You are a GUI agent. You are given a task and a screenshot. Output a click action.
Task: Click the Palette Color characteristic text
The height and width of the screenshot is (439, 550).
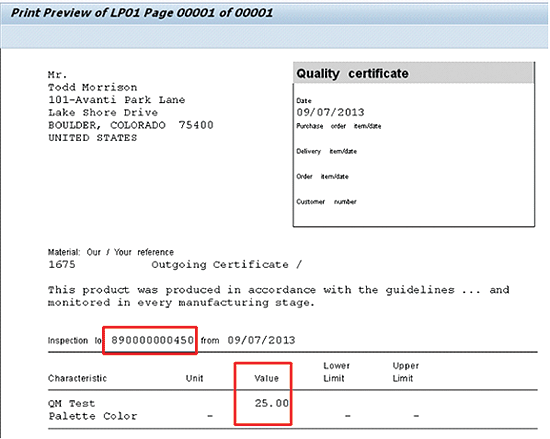pyautogui.click(x=93, y=416)
